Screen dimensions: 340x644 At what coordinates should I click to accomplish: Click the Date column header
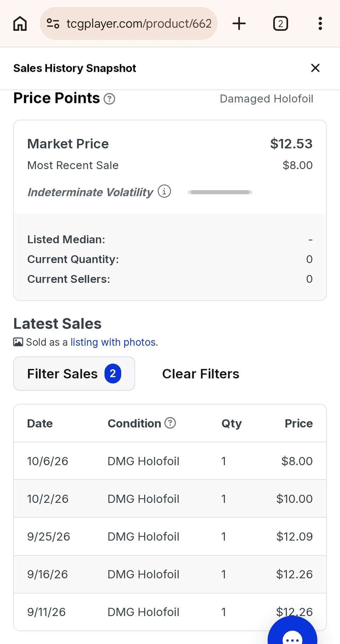point(40,423)
